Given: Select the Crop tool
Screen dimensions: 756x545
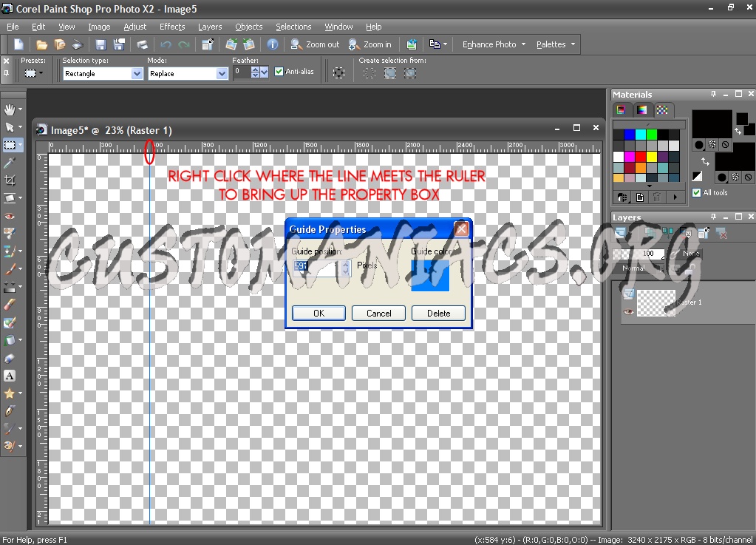Looking at the screenshot, I should 9,180.
